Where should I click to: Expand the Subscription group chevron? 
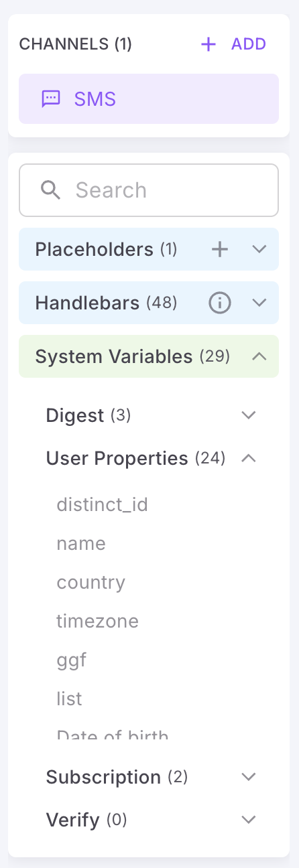click(x=249, y=777)
